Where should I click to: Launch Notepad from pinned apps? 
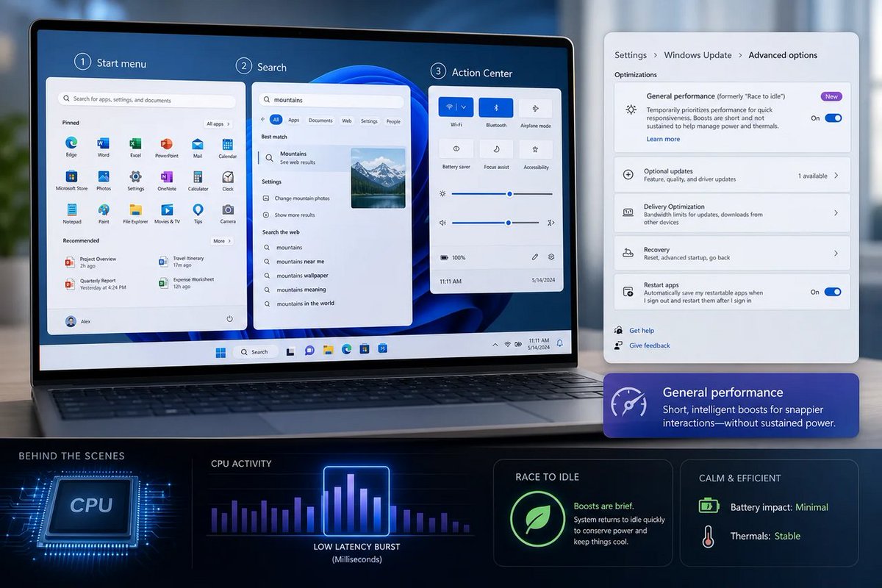pos(71,209)
